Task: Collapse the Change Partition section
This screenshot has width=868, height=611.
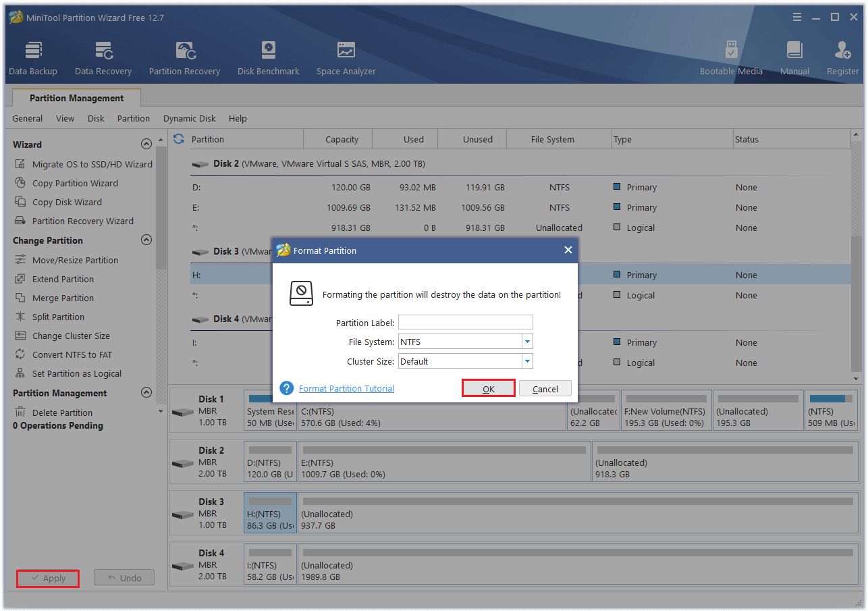Action: [x=146, y=240]
